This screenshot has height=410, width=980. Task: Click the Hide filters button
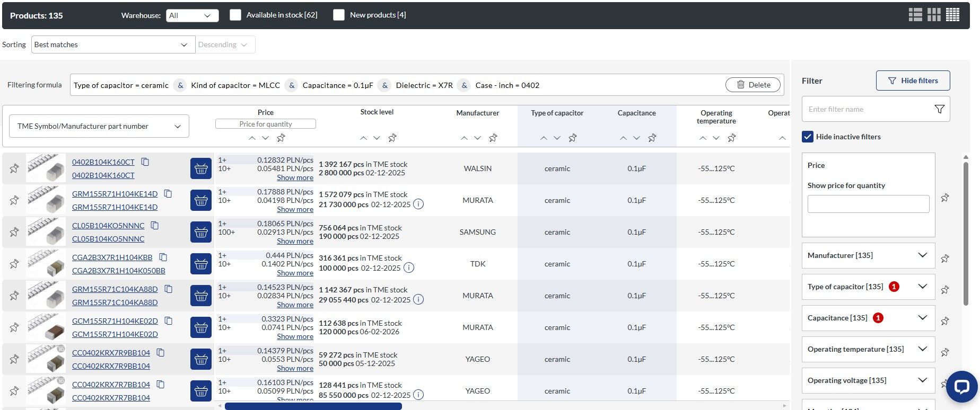tap(913, 81)
